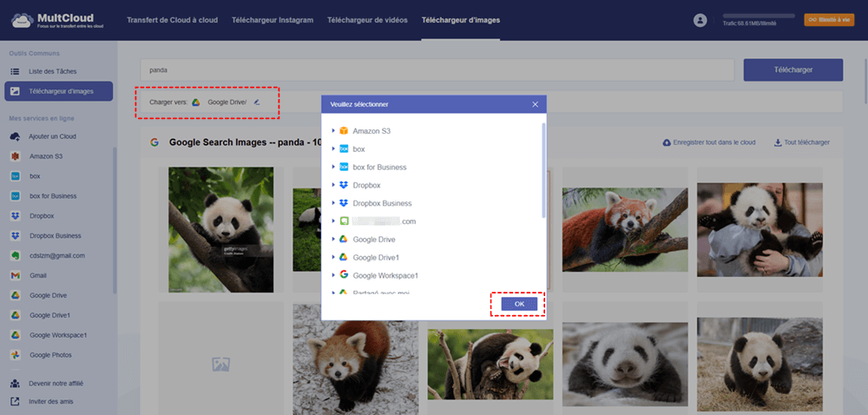Click the Google Drive sidebar icon
868x415 pixels.
point(16,295)
